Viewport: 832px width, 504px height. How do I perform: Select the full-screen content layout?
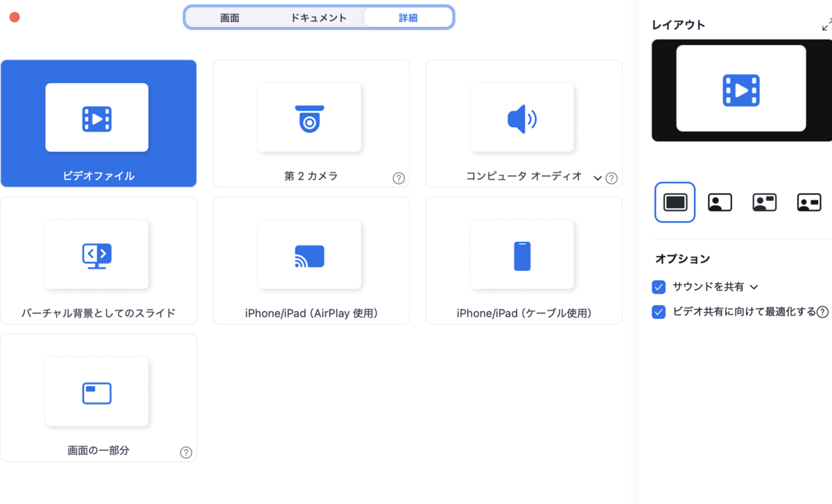coord(675,202)
